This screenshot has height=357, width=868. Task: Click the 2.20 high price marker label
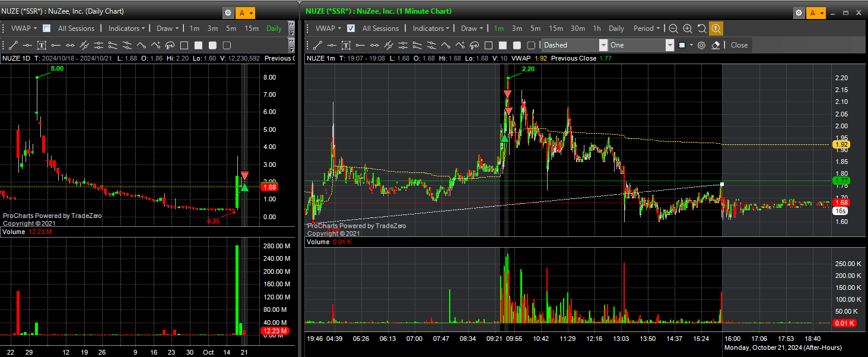tap(527, 69)
